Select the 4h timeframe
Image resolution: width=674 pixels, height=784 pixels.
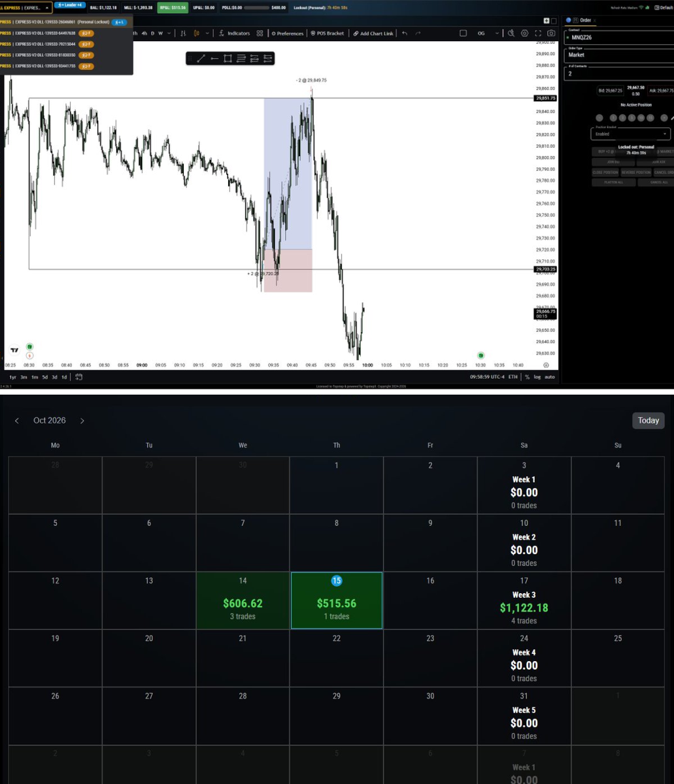pos(144,33)
